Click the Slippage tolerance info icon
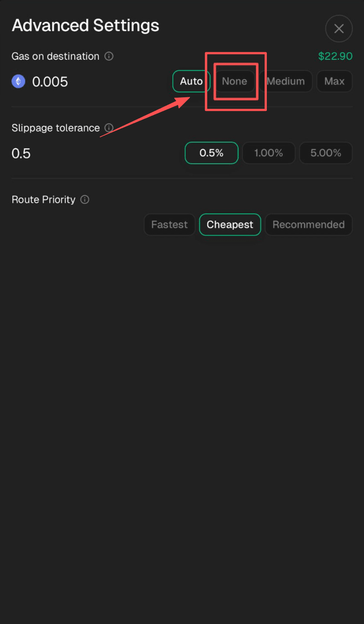Viewport: 364px width, 624px height. [109, 128]
